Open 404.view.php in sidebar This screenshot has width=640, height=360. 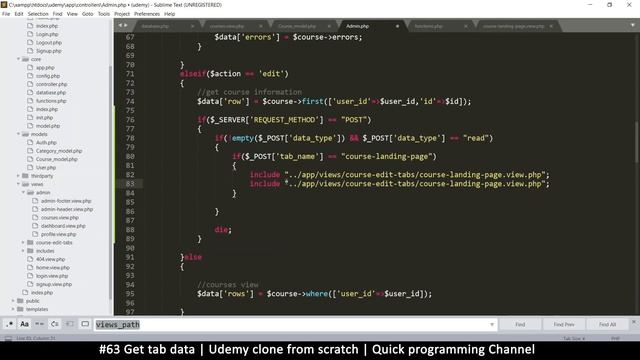[x=50, y=259]
